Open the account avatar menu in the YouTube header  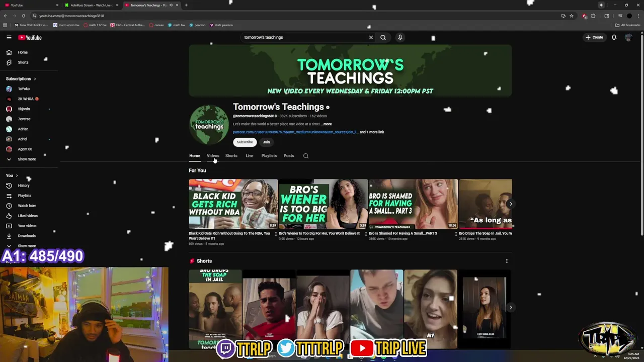628,37
